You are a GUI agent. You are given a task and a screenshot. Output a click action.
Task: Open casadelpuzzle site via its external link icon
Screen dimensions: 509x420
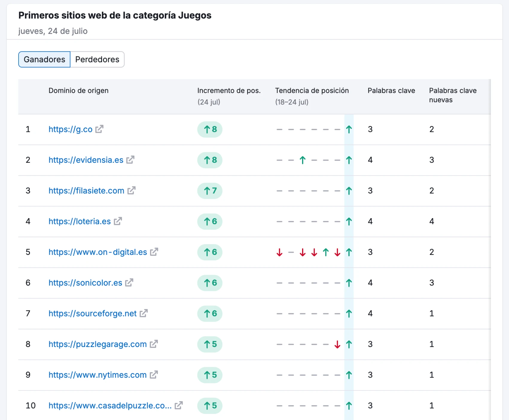click(178, 406)
